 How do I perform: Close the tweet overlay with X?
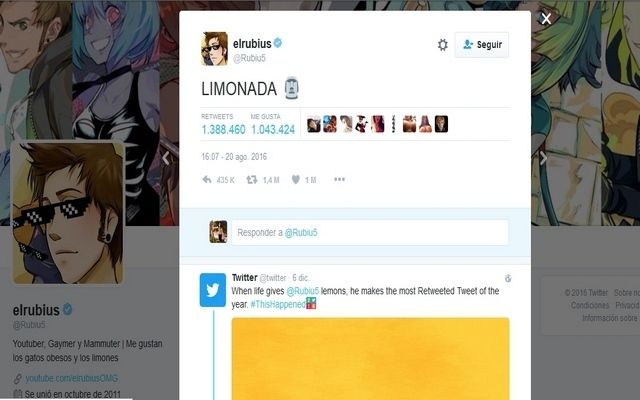coord(546,19)
